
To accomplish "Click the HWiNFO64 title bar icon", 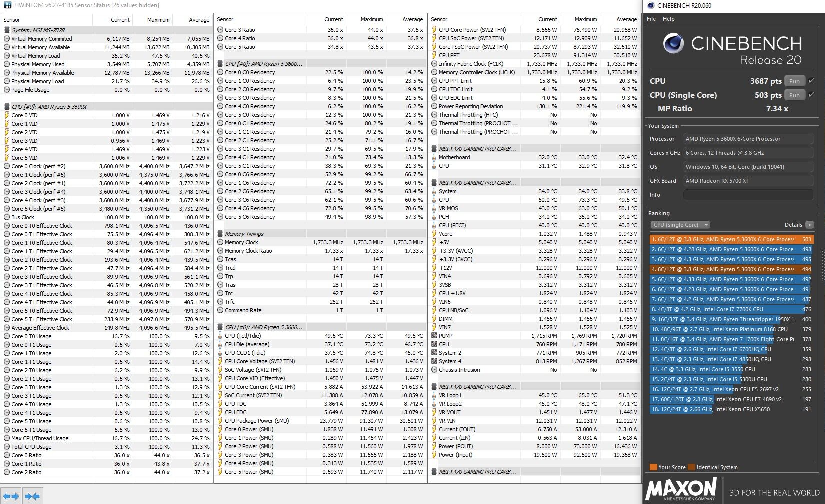I will [x=7, y=5].
